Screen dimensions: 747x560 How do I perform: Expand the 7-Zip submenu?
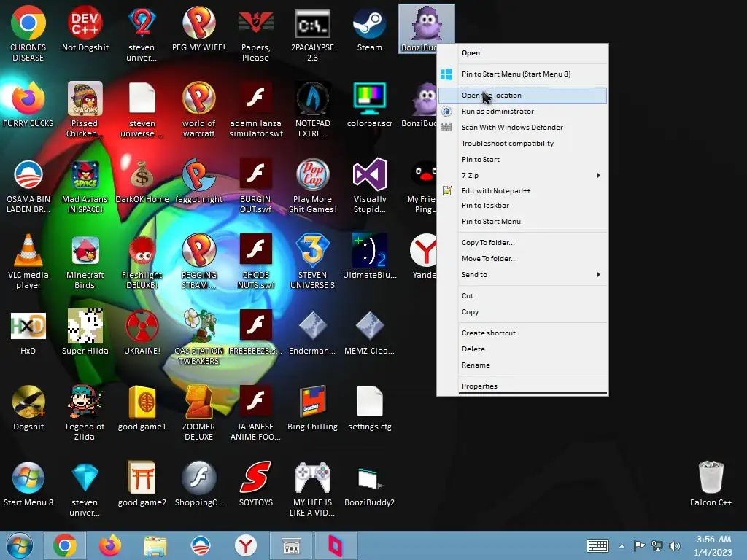coord(522,175)
